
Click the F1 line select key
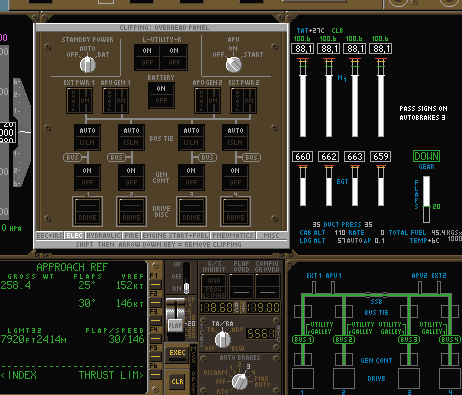(x=156, y=285)
